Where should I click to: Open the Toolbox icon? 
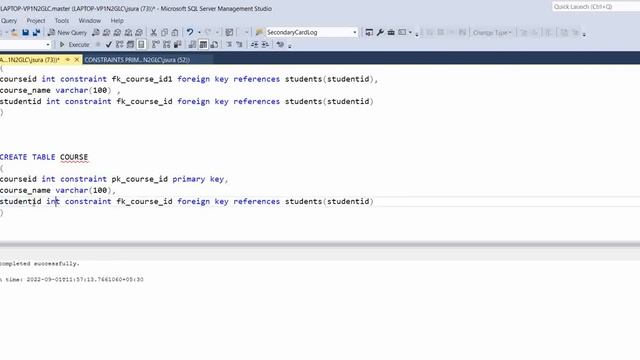click(x=391, y=32)
